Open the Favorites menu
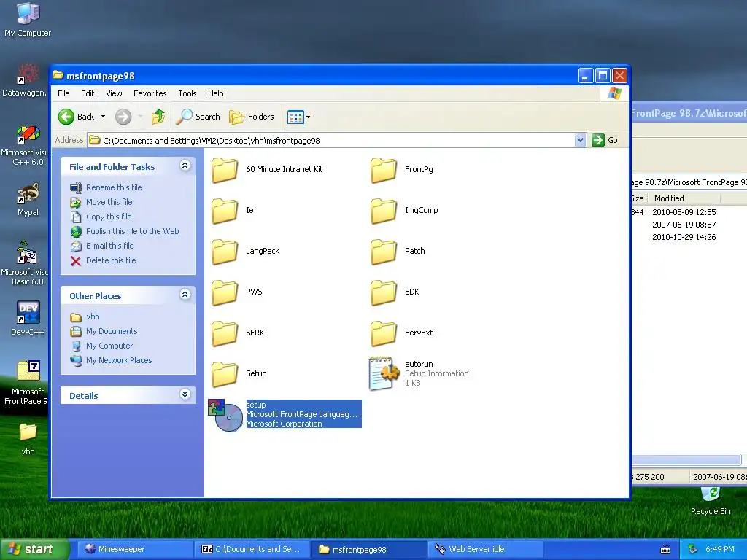The height and width of the screenshot is (560, 747). 150,93
